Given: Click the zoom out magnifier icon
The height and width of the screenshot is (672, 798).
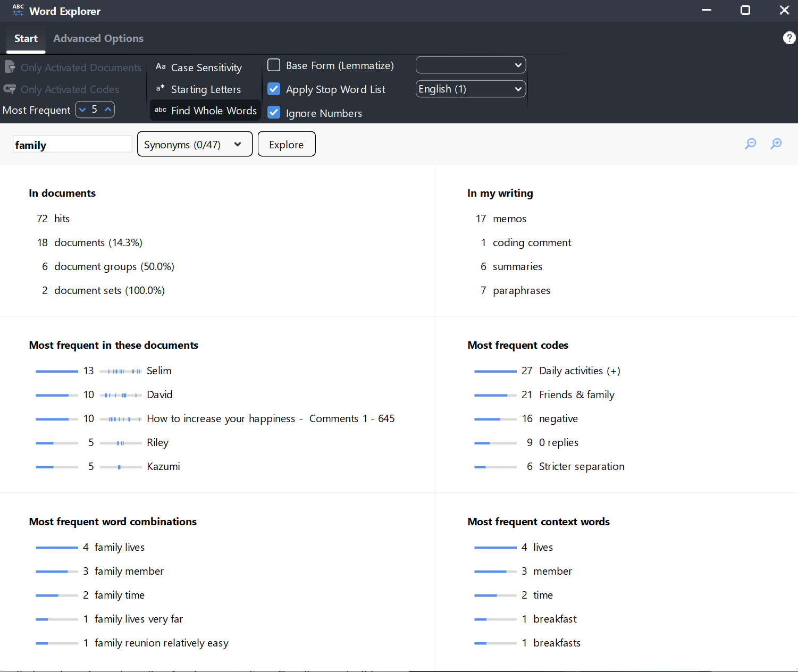Looking at the screenshot, I should coord(750,144).
